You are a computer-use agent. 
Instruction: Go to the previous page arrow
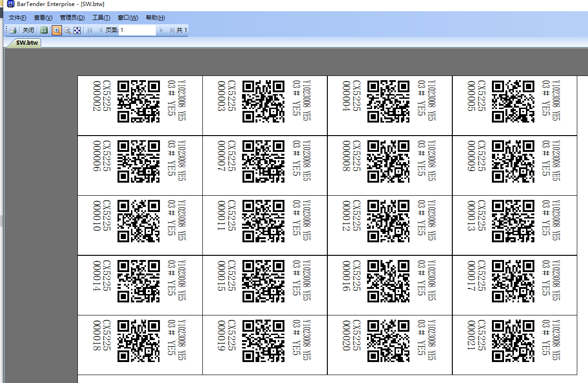tap(100, 30)
